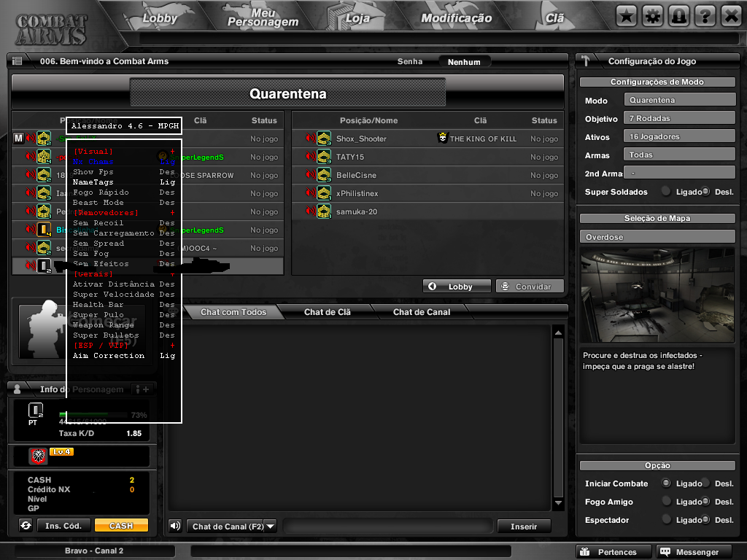Open the 2nd Arma dropdown

tap(680, 173)
